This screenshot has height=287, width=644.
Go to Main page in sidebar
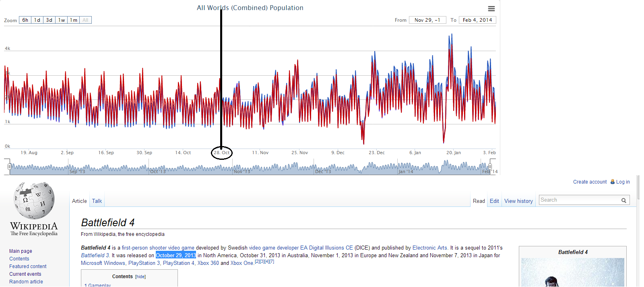(x=21, y=251)
